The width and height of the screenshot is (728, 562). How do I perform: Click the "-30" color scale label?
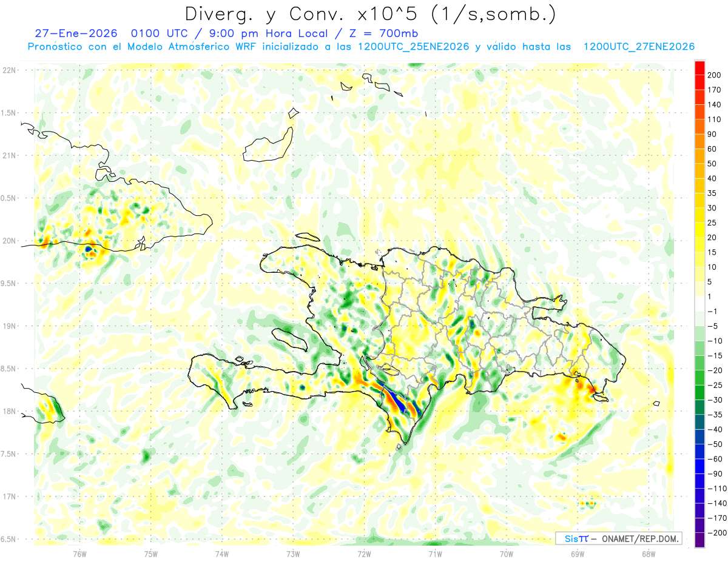click(715, 400)
